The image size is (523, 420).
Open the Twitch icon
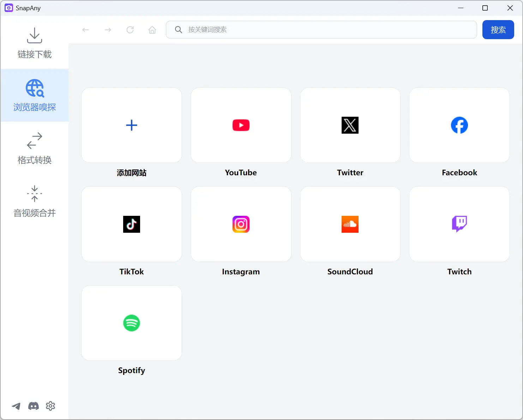459,224
